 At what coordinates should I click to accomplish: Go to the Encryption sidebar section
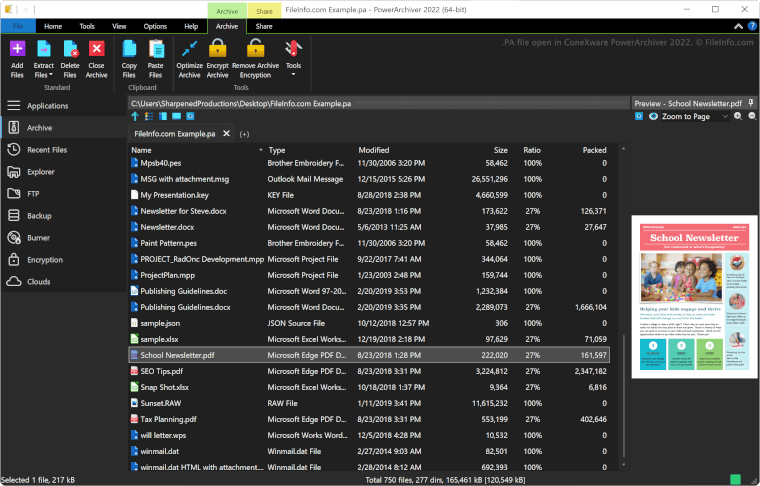coord(45,259)
